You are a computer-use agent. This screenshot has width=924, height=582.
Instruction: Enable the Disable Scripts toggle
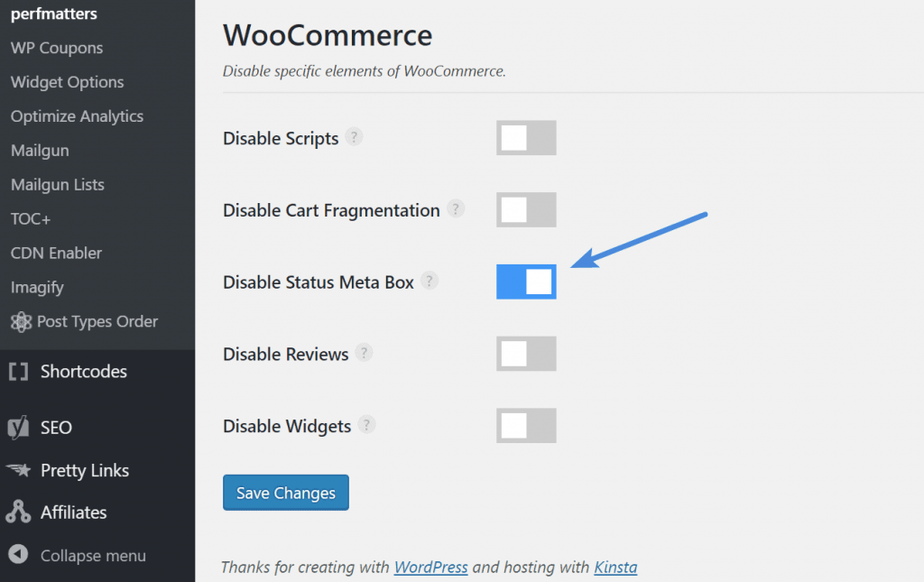pyautogui.click(x=526, y=137)
